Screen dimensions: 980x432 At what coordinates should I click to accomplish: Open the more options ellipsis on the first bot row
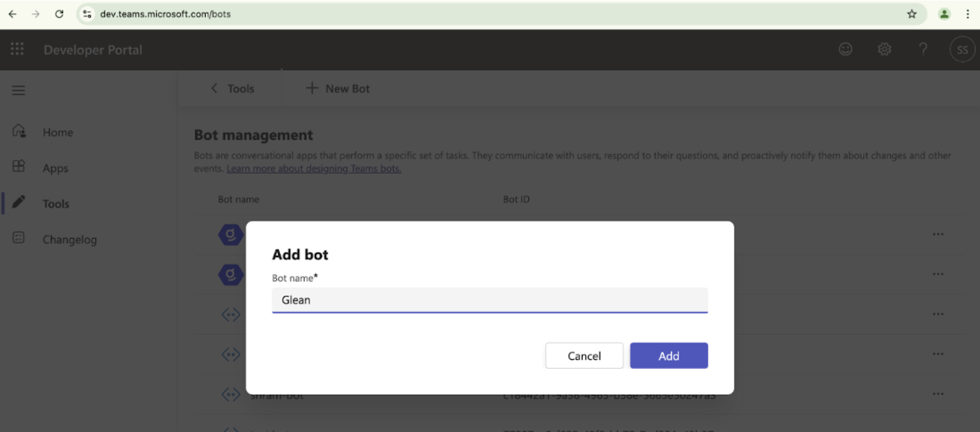938,234
